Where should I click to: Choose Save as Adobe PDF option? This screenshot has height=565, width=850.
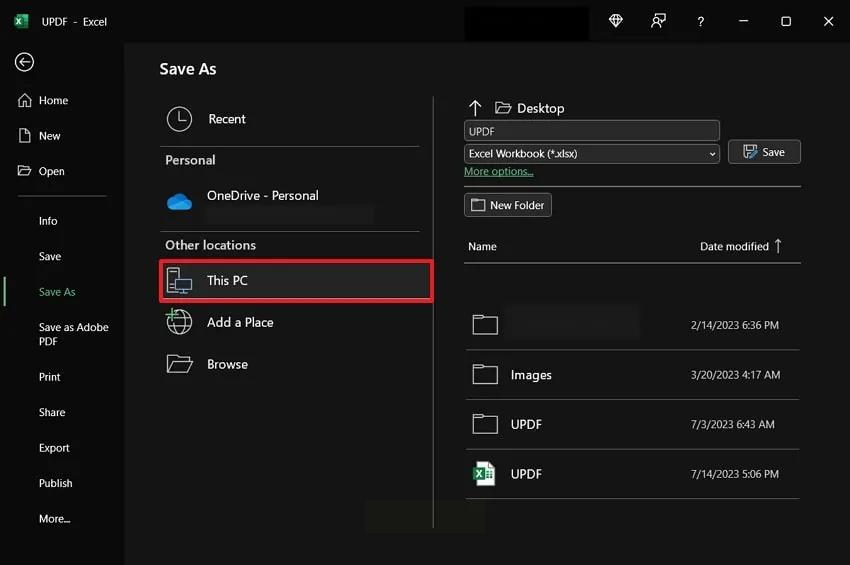tap(73, 334)
